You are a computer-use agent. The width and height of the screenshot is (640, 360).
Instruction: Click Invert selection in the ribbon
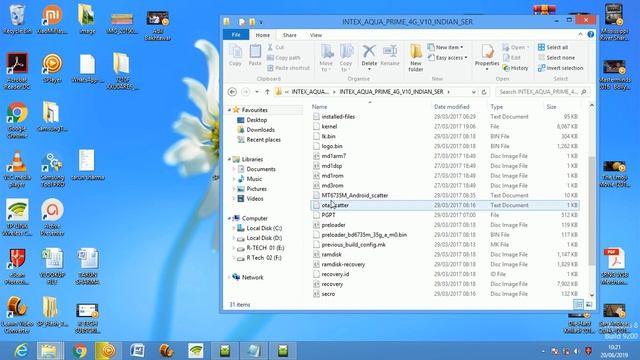pos(560,68)
